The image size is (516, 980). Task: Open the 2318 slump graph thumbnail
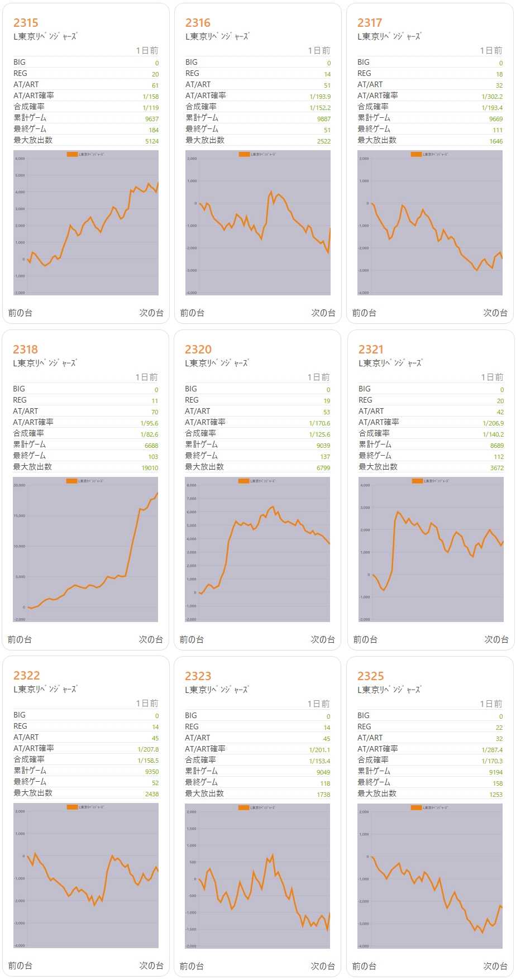pyautogui.click(x=85, y=549)
